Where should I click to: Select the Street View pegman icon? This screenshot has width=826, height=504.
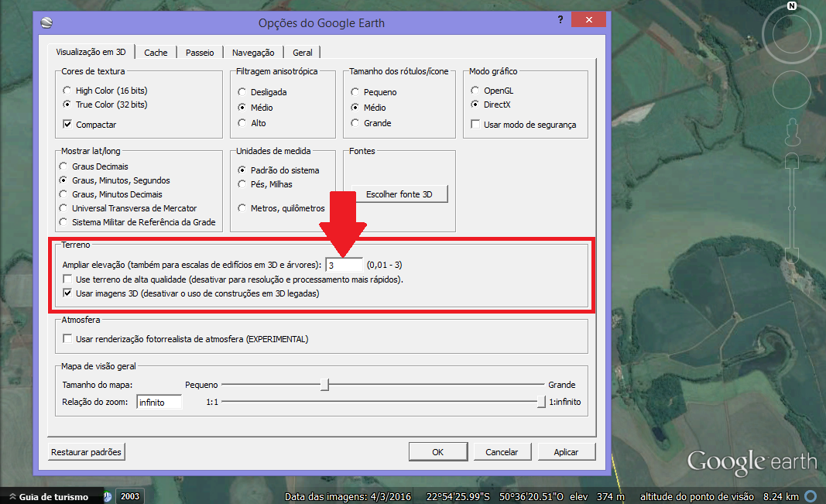point(792,132)
